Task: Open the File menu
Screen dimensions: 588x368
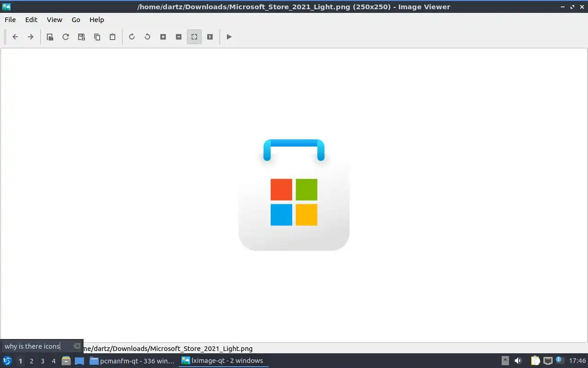Action: click(10, 20)
